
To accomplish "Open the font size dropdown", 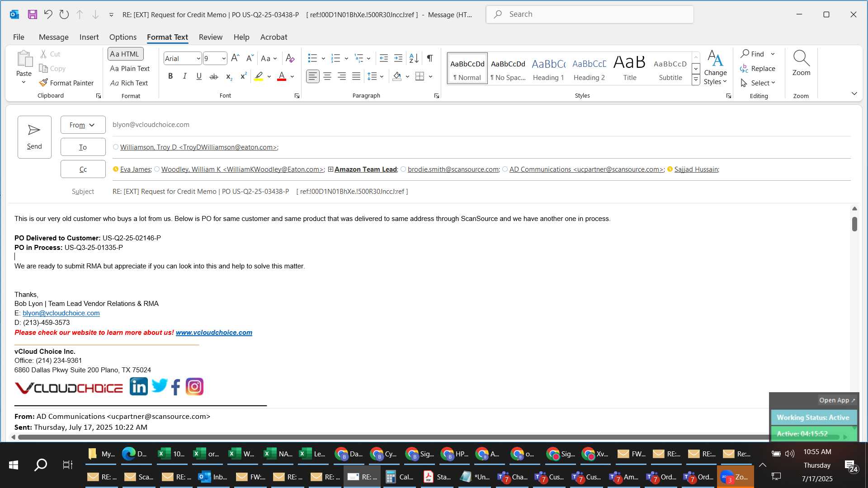I will tap(223, 58).
